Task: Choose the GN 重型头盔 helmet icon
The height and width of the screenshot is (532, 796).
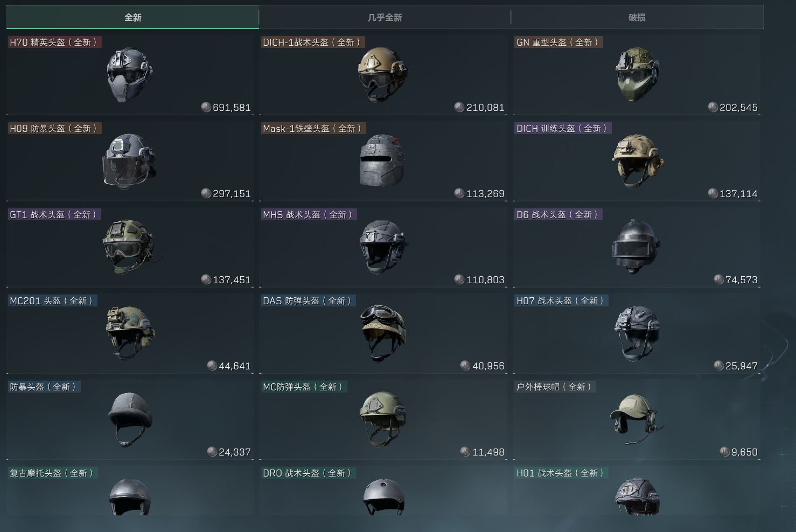Action: (x=637, y=74)
